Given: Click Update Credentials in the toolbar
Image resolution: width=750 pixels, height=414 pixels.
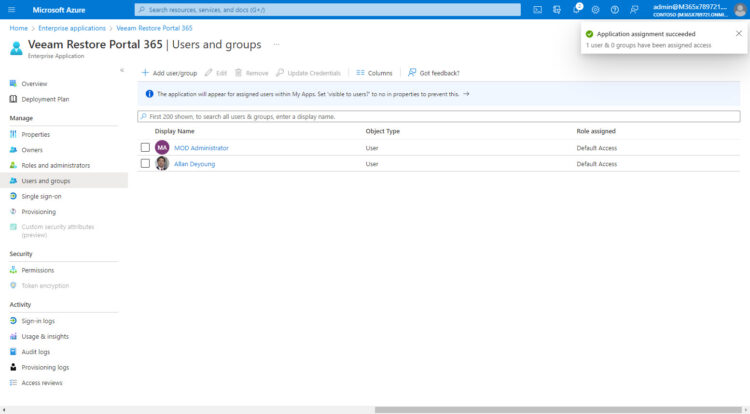Looking at the screenshot, I should click(309, 73).
